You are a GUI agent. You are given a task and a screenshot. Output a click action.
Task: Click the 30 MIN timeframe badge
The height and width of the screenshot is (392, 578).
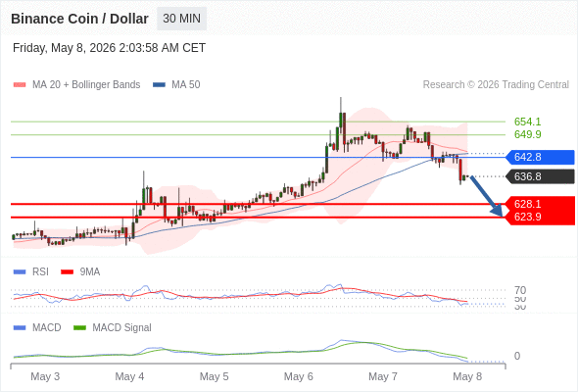coord(182,19)
